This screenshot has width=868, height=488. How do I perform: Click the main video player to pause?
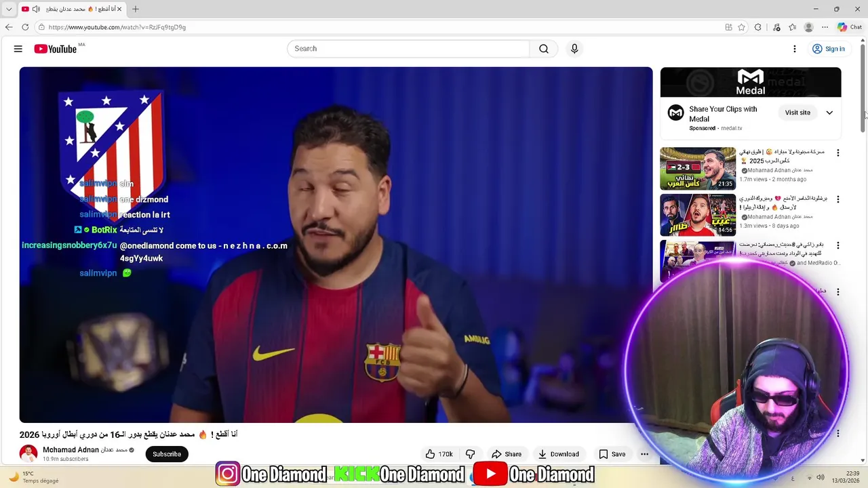tap(336, 245)
